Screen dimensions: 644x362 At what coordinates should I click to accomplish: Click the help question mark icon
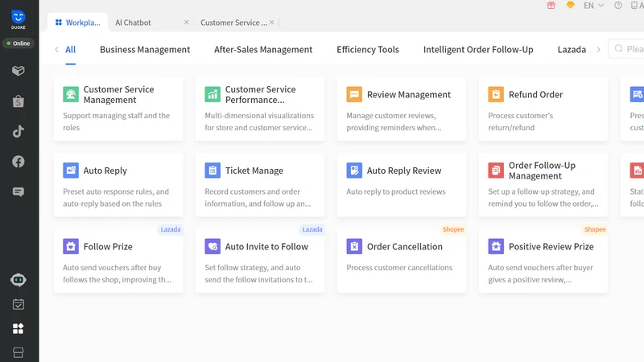point(617,6)
